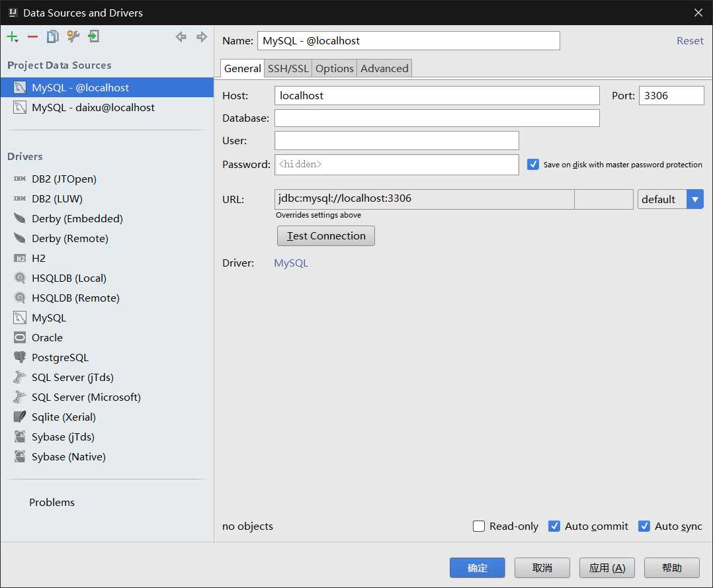Click into the Password field
The image size is (713, 588).
[397, 164]
